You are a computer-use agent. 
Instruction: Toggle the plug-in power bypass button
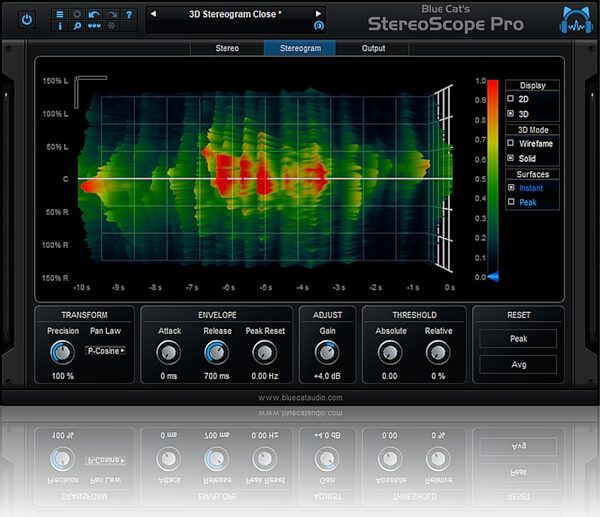pyautogui.click(x=27, y=20)
